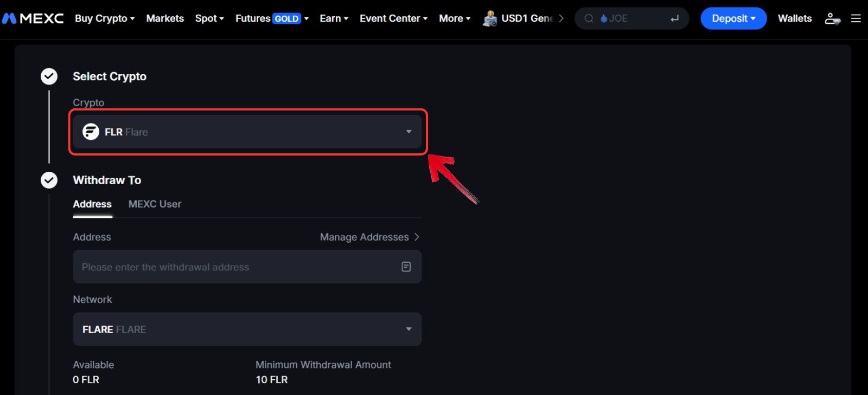This screenshot has height=395, width=868.
Task: Click the blue Deposit button
Action: (x=733, y=18)
